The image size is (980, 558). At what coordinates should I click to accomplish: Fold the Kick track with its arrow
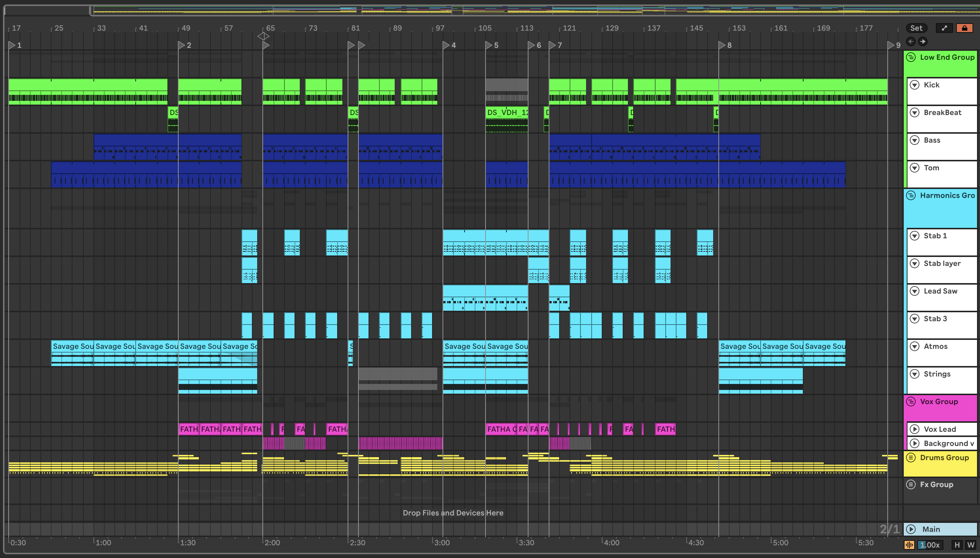(x=915, y=85)
